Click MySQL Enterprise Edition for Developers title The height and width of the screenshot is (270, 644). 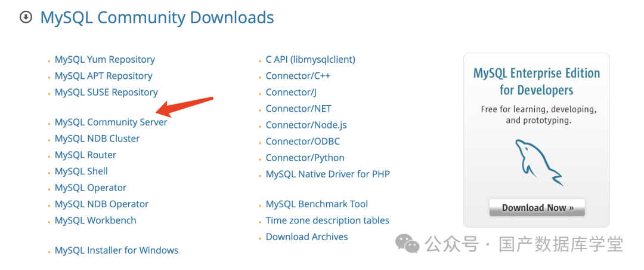[537, 81]
